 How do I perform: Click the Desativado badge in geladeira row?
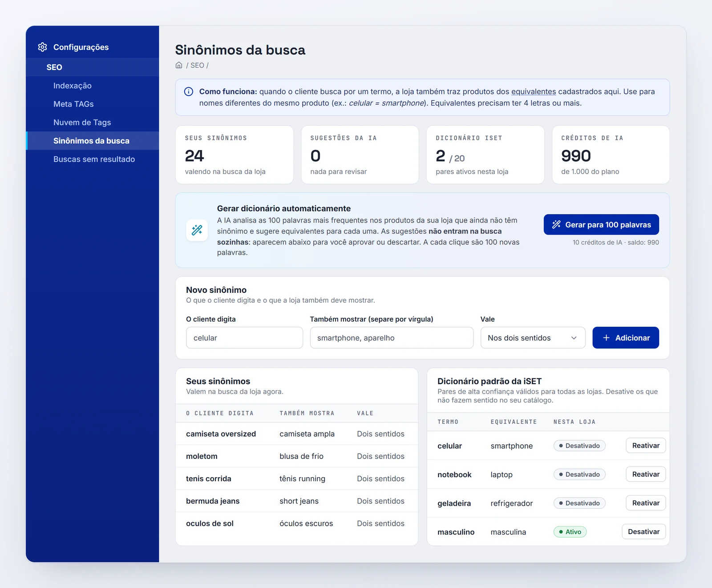(579, 503)
